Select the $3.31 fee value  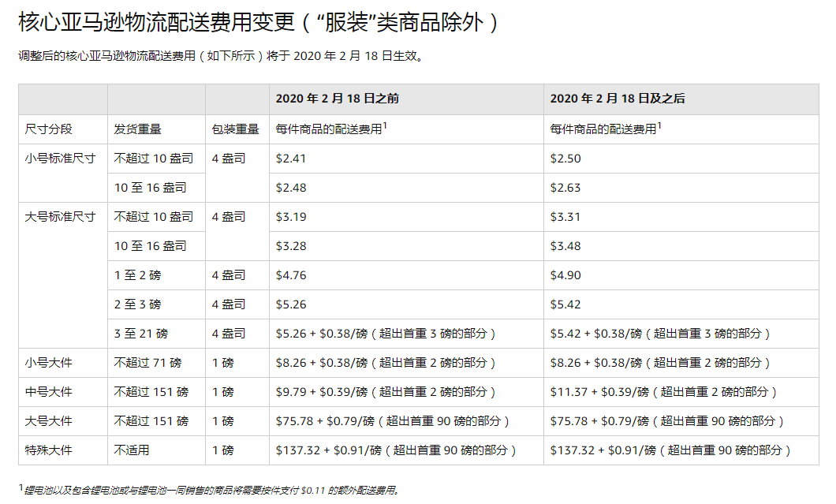(565, 217)
